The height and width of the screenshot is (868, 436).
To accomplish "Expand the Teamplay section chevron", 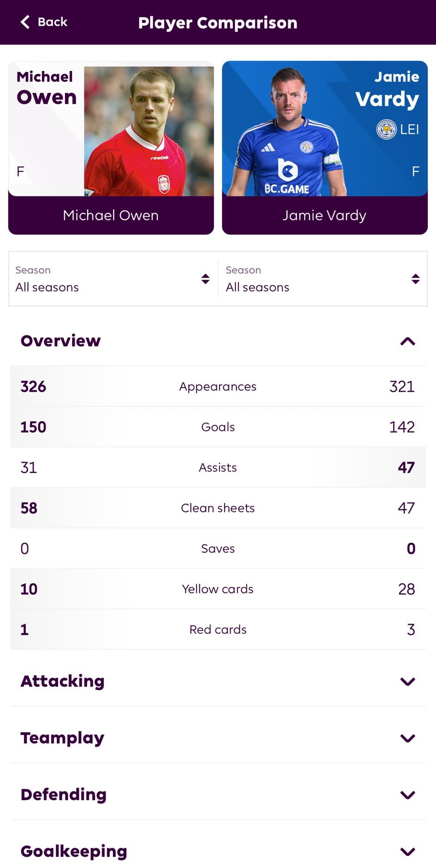I will click(x=407, y=738).
